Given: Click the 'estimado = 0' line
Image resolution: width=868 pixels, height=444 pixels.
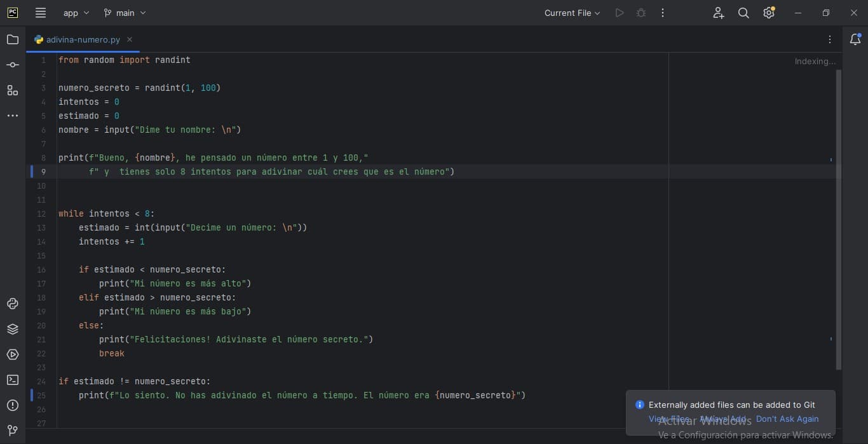Looking at the screenshot, I should tap(89, 116).
